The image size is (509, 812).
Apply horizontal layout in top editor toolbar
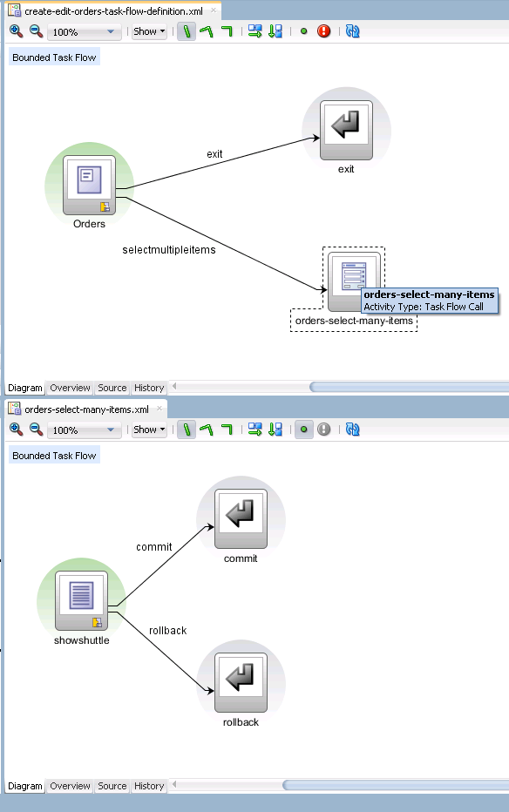254,31
